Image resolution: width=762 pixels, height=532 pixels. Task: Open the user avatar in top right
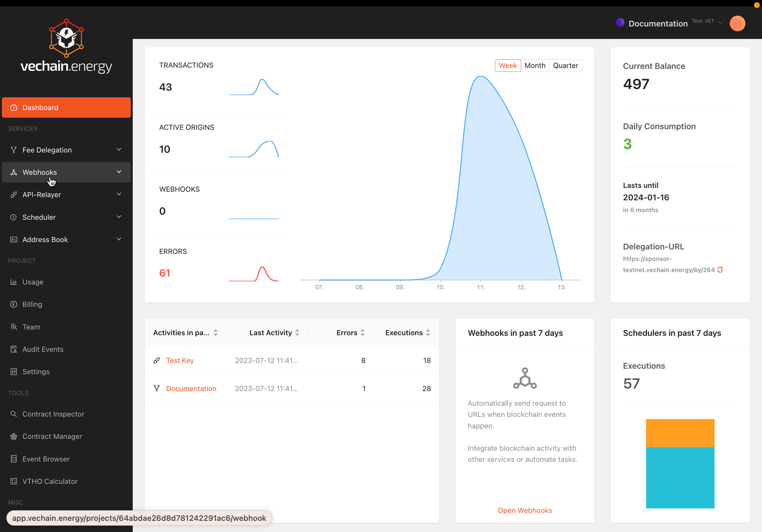pyautogui.click(x=737, y=23)
